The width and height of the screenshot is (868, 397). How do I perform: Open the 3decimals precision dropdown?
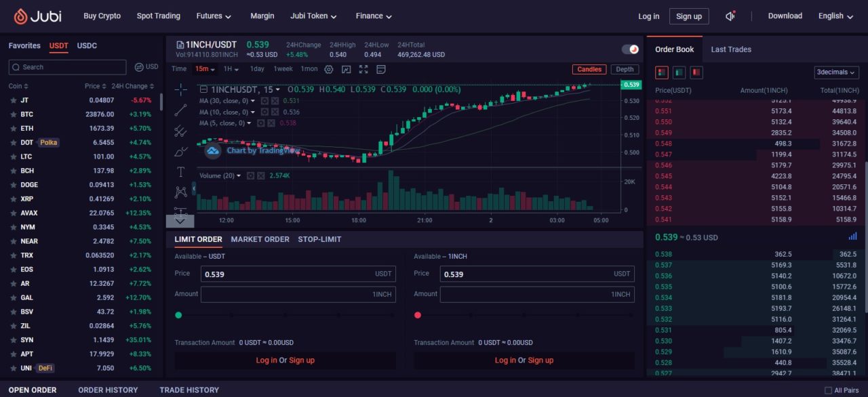point(837,72)
